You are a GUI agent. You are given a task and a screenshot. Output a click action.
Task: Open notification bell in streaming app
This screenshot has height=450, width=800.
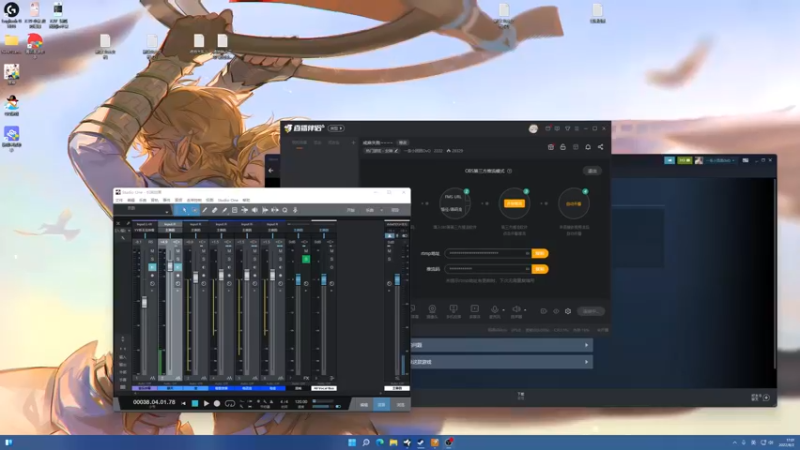(588, 147)
